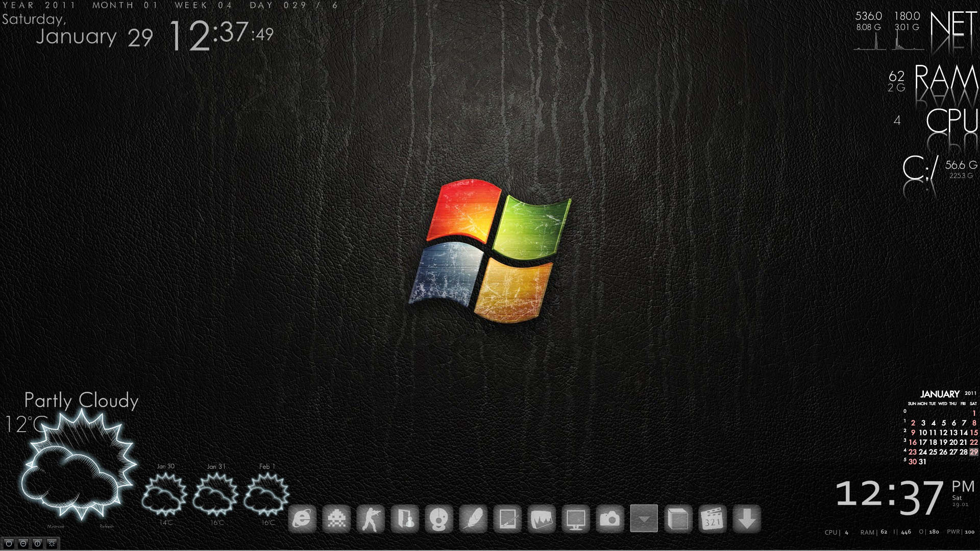
Task: Open the space invader games icon
Action: point(336,519)
